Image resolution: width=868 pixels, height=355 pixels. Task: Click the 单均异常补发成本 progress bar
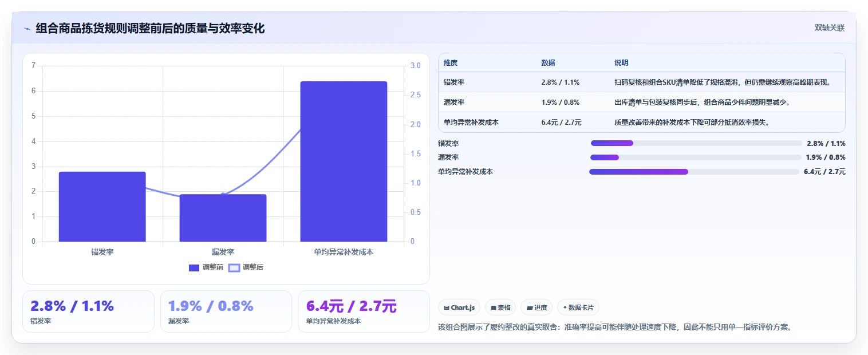tap(694, 172)
